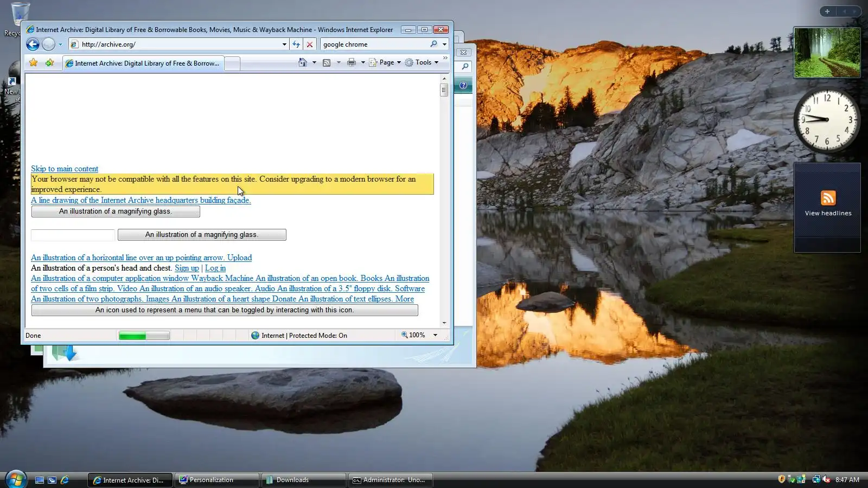Expand the address bar URL history dropdown
Screen dimensions: 868x488
point(284,44)
